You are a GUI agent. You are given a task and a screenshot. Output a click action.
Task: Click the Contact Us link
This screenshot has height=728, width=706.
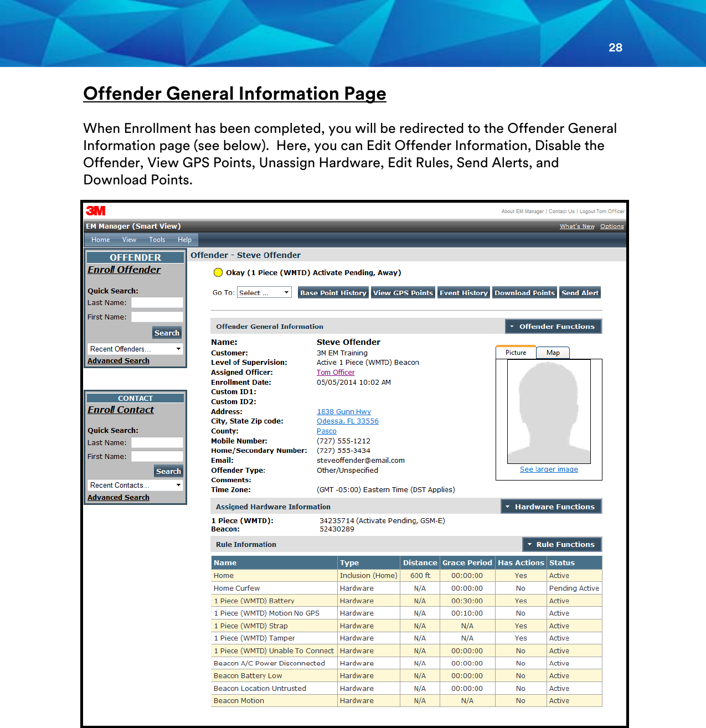click(561, 211)
